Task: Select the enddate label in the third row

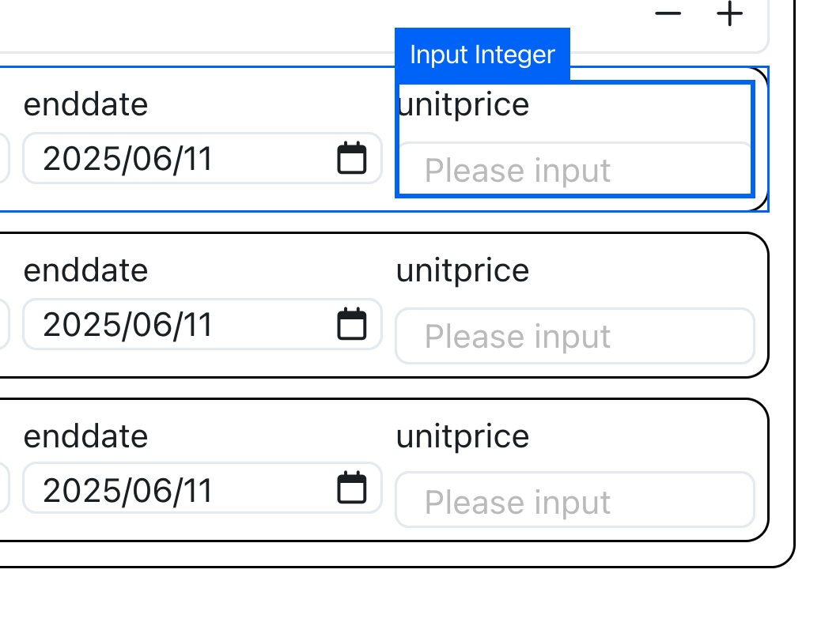Action: coord(85,436)
